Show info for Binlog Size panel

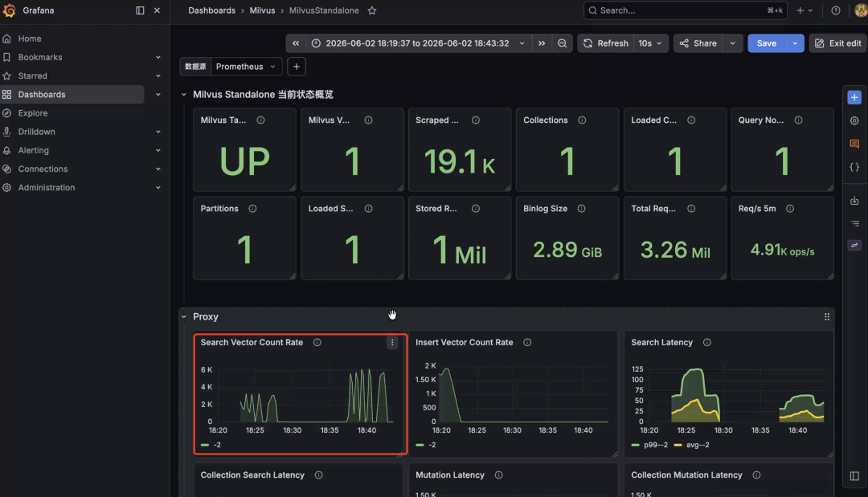coord(581,209)
